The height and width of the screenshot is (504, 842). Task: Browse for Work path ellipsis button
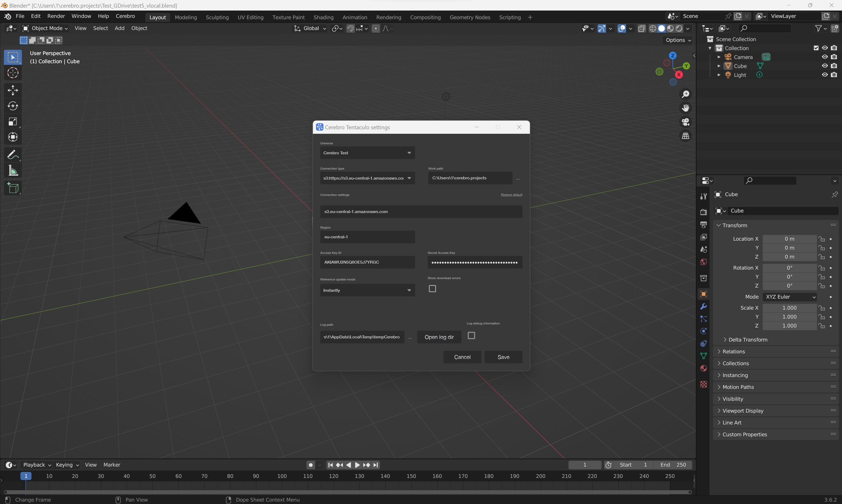click(x=518, y=179)
